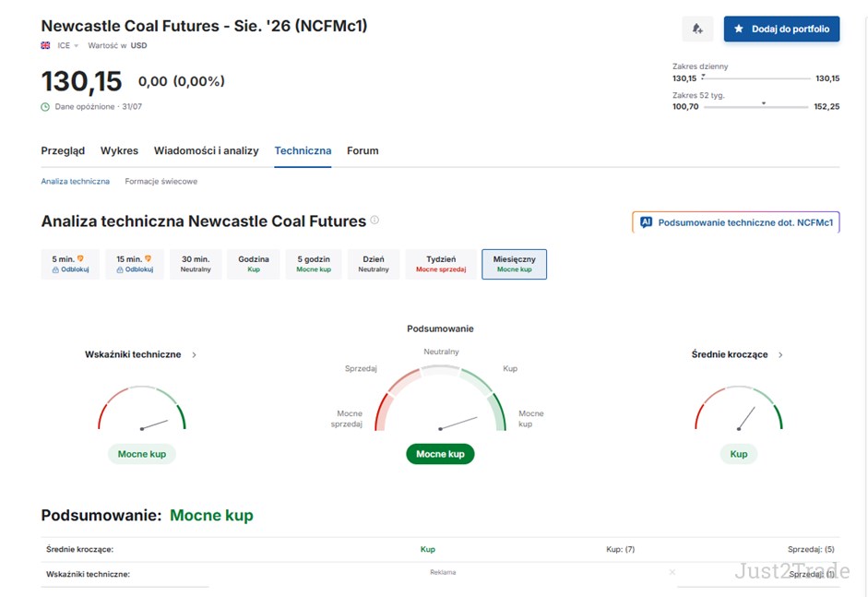Image resolution: width=868 pixels, height=597 pixels.
Task: Click the delayed data clock icon
Action: point(45,107)
